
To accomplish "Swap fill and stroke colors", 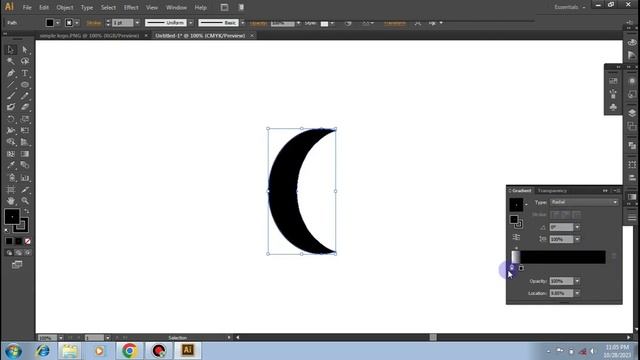I will (x=27, y=211).
